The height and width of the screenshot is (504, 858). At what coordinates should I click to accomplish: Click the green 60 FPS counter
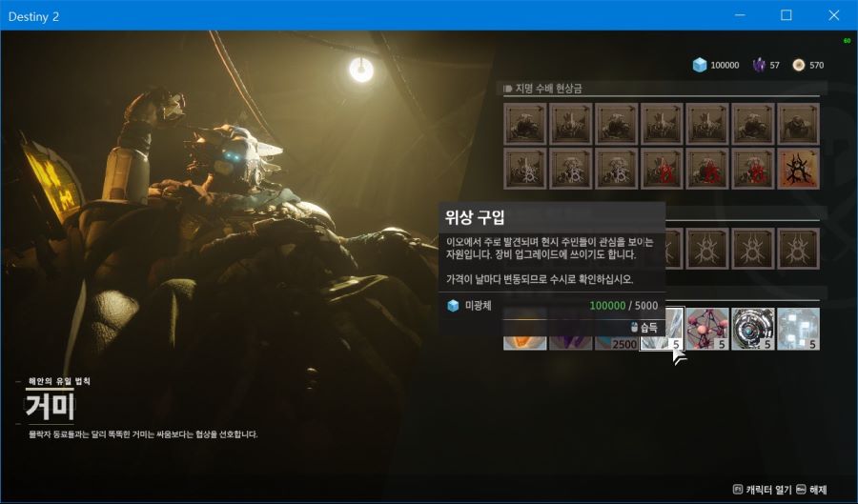tap(848, 40)
